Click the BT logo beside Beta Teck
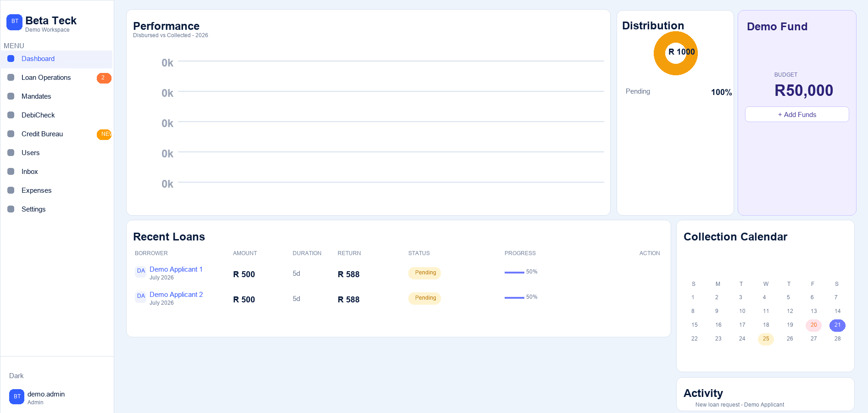Viewport: 868px width, 413px height. pos(14,22)
